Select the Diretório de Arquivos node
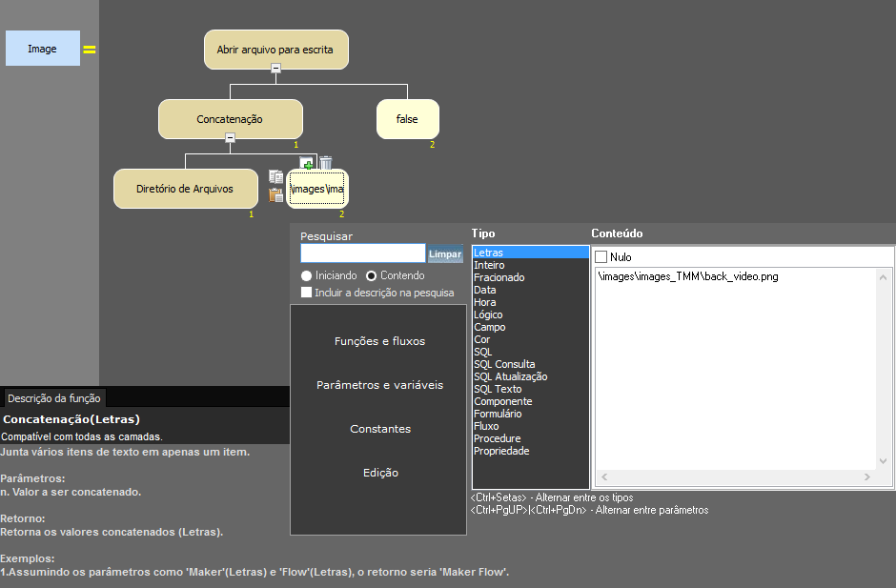Image resolution: width=896 pixels, height=588 pixels. coord(185,189)
